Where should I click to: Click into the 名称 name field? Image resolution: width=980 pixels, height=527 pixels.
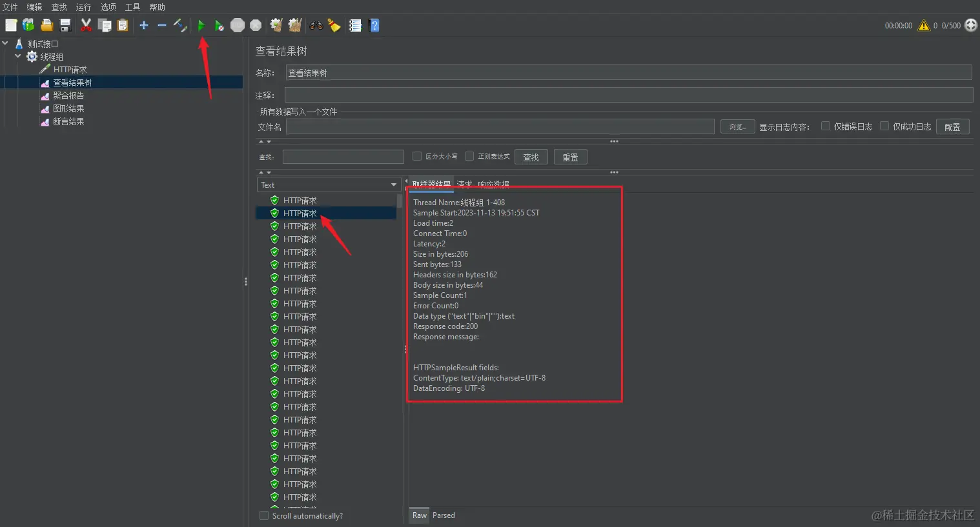pos(629,72)
